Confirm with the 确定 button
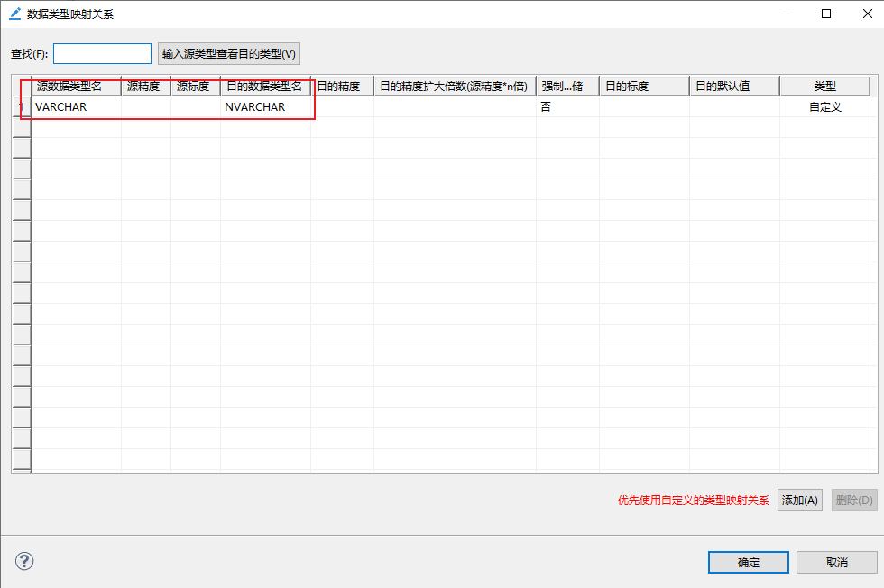This screenshot has height=588, width=884. (748, 562)
